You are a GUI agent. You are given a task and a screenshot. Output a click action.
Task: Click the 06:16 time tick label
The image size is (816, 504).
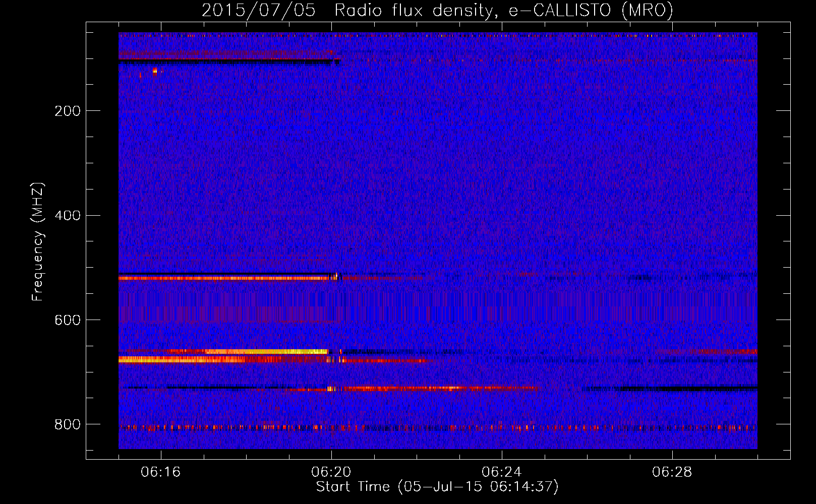click(x=161, y=472)
